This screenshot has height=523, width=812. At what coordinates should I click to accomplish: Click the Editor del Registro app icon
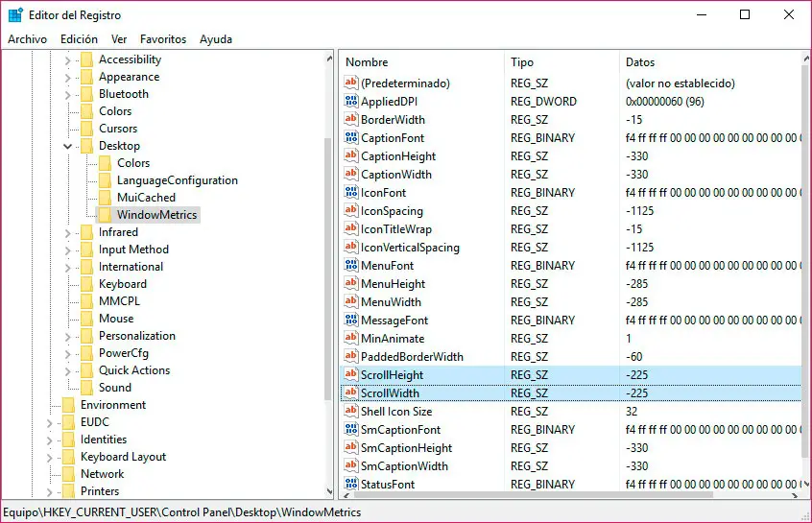point(15,15)
